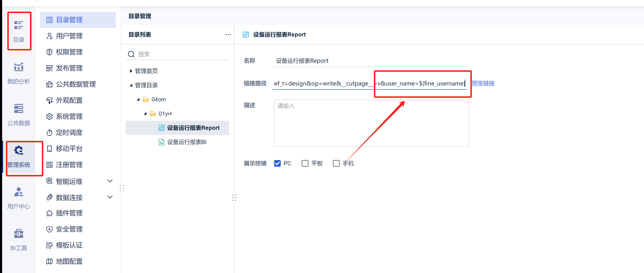644x273 pixels.
Task: Select 目录管理 menu item
Action: [78, 20]
